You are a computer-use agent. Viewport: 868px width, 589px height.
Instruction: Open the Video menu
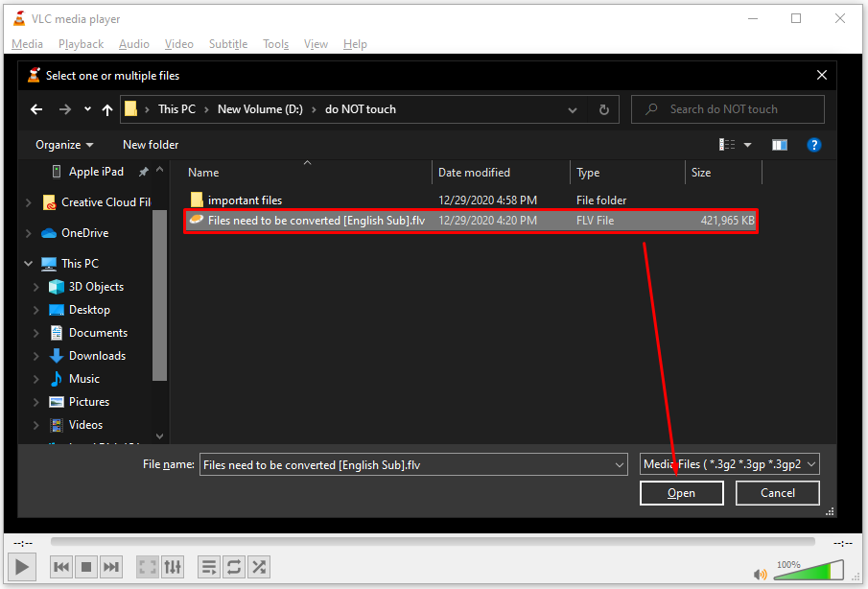point(178,44)
